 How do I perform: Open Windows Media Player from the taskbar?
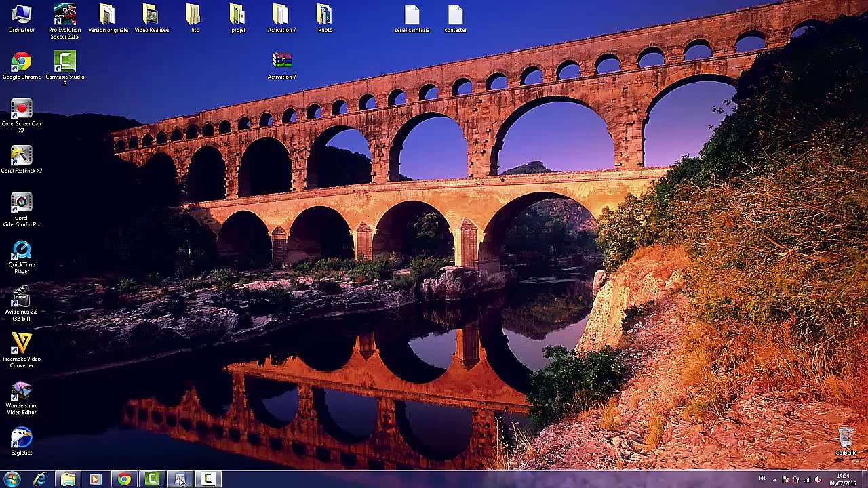[96, 479]
